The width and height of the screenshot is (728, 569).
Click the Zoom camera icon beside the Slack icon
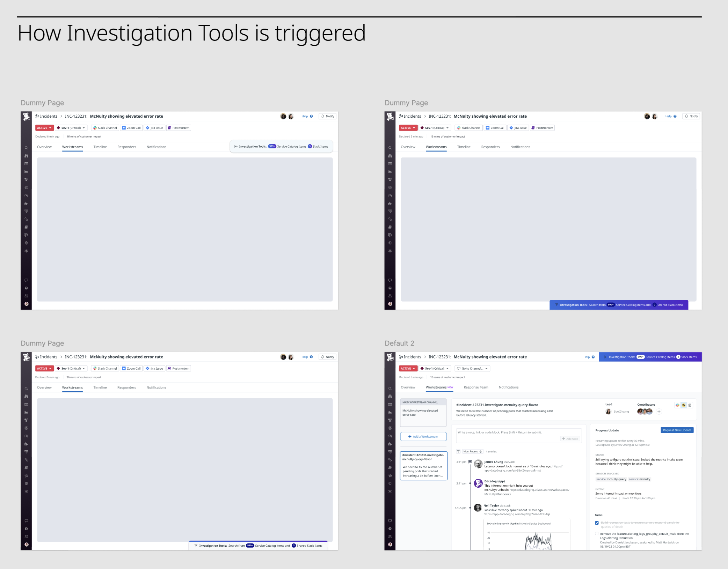coord(684,405)
